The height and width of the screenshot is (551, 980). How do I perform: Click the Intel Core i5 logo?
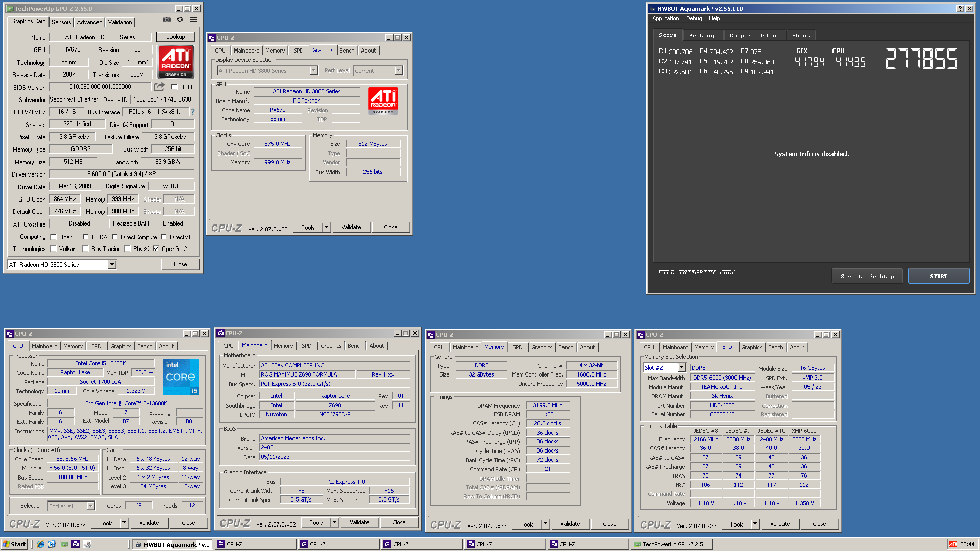pyautogui.click(x=181, y=377)
